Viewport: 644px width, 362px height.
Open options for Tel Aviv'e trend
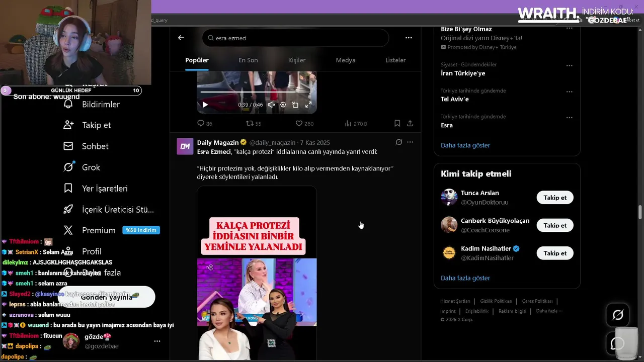point(570,92)
